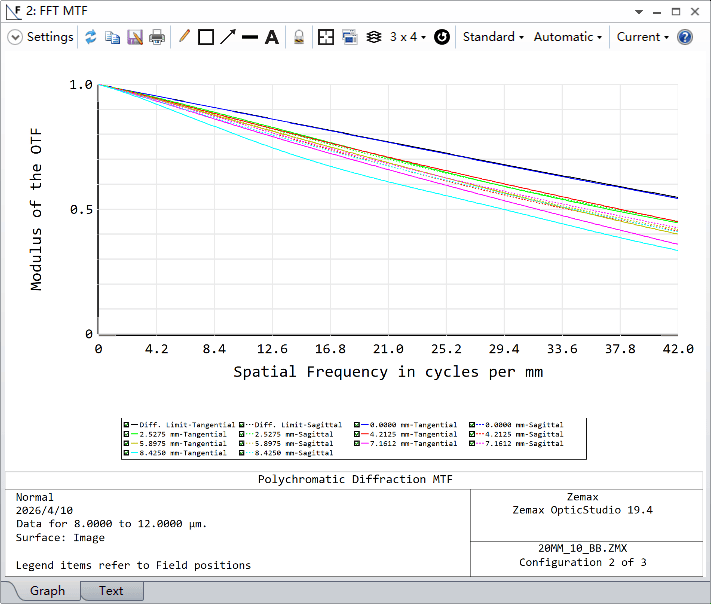Viewport: 711px width, 604px height.
Task: Click the refresh/update icon
Action: (91, 37)
